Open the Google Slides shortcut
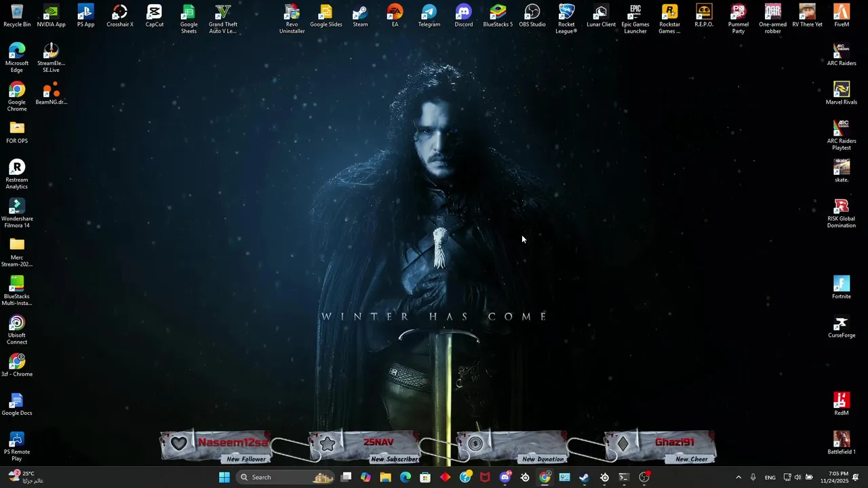Viewport: 868px width, 488px height. click(x=326, y=16)
